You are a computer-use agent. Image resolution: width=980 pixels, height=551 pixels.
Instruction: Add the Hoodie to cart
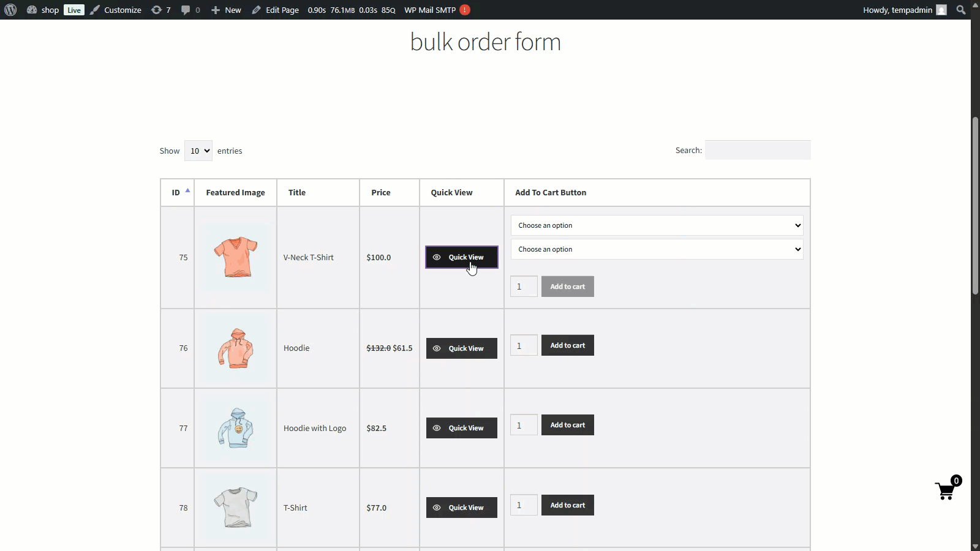click(x=567, y=345)
